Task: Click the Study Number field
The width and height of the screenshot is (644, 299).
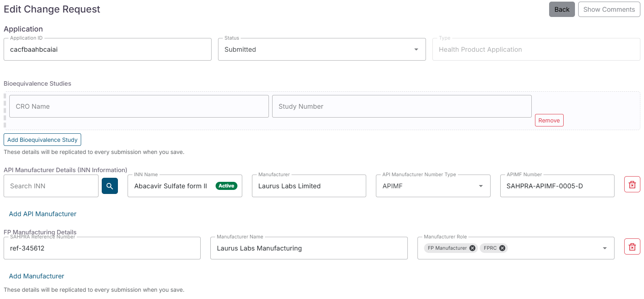Action: tap(401, 107)
